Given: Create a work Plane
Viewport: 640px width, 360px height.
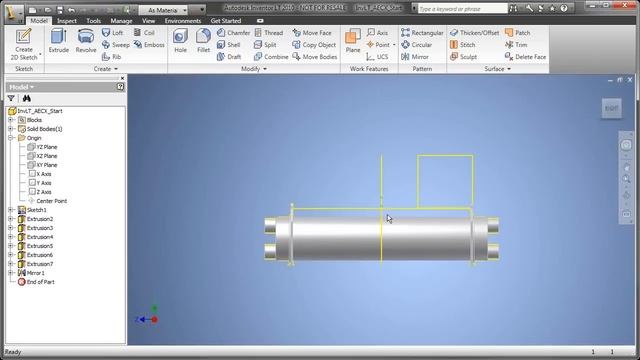Looking at the screenshot, I should (x=353, y=41).
